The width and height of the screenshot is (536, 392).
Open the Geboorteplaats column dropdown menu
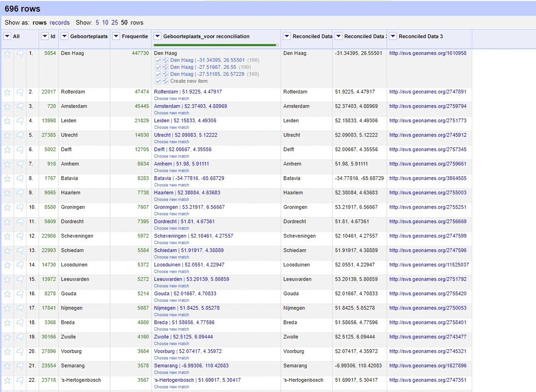(x=64, y=36)
